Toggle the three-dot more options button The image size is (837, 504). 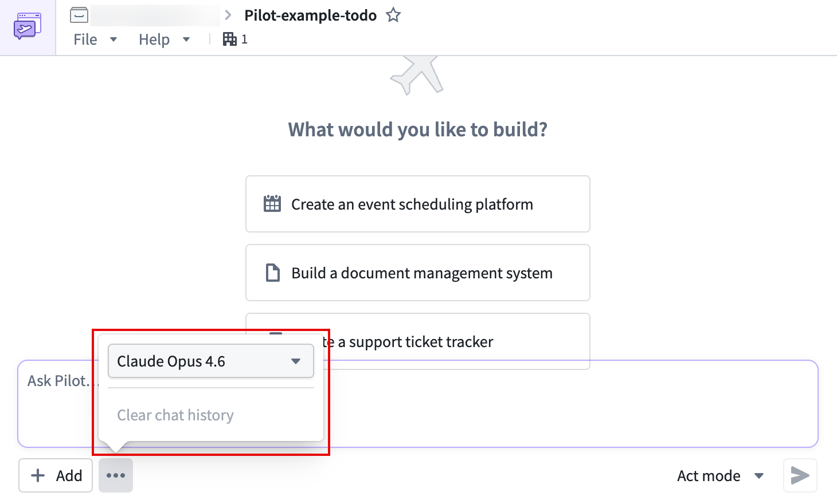(116, 475)
